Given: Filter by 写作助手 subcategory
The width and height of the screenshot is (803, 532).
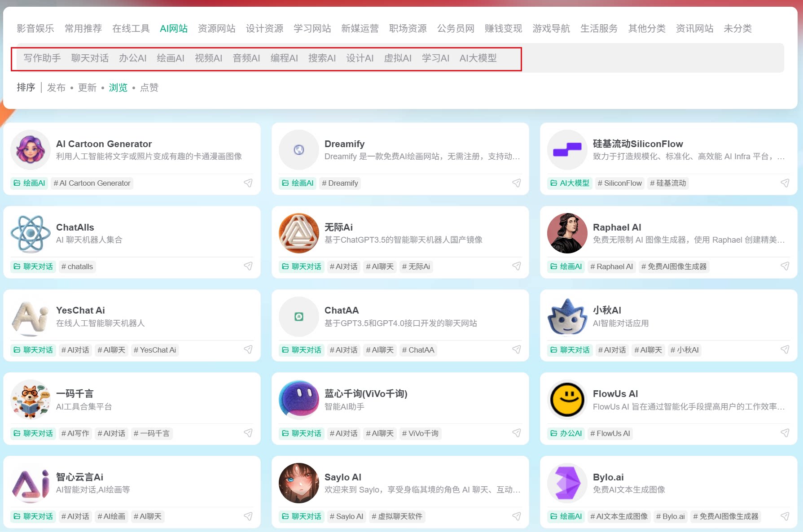Looking at the screenshot, I should tap(42, 58).
